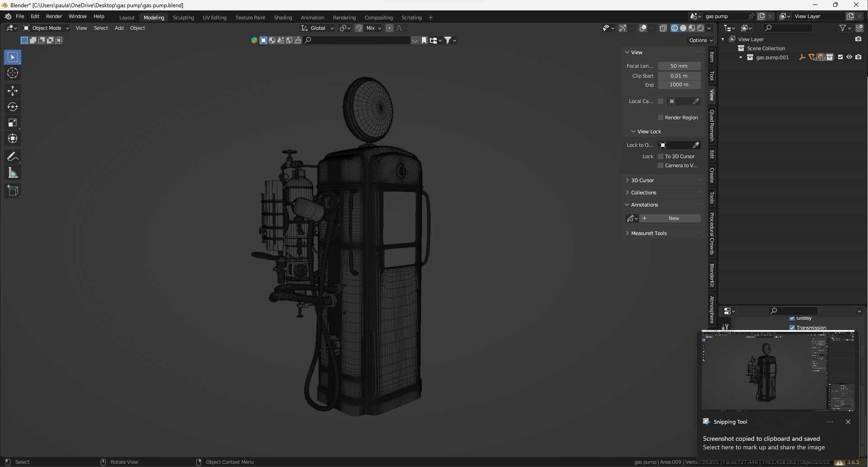Enable the Local Camera checkbox
Image resolution: width=868 pixels, height=467 pixels.
click(661, 101)
